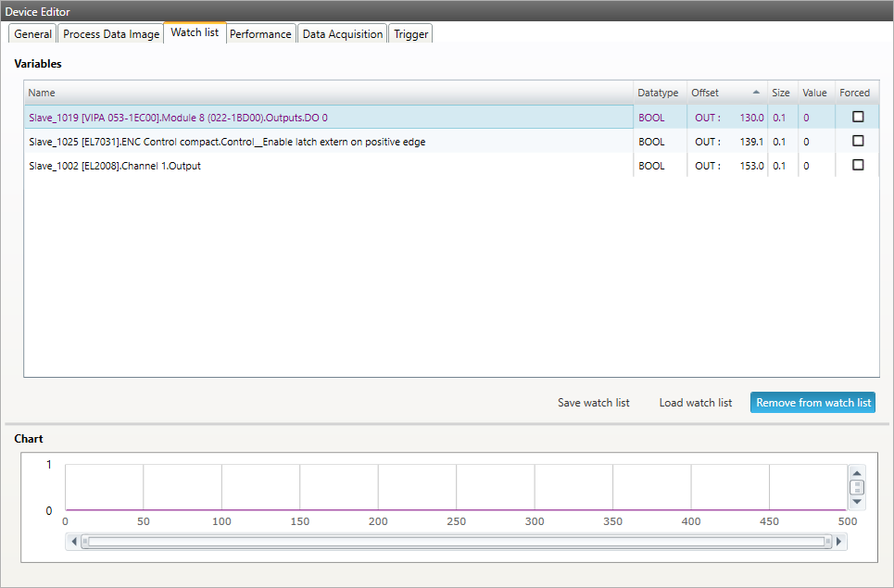Click the left arrow of the chart scrollbar
Image resolution: width=894 pixels, height=588 pixels.
pos(74,541)
